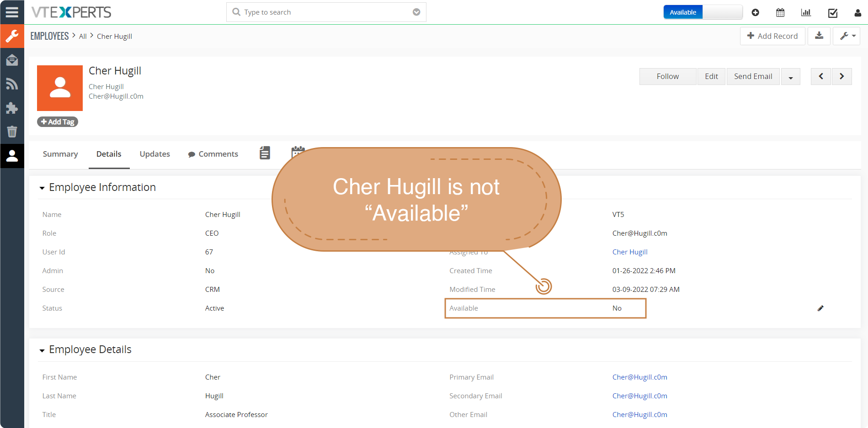Open the Other Email address link
The height and width of the screenshot is (428, 868).
pyautogui.click(x=640, y=415)
